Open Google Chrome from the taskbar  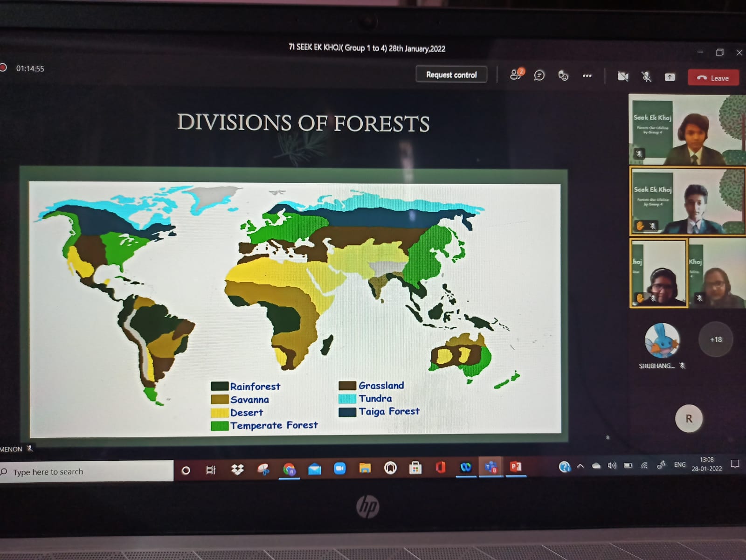(x=289, y=469)
